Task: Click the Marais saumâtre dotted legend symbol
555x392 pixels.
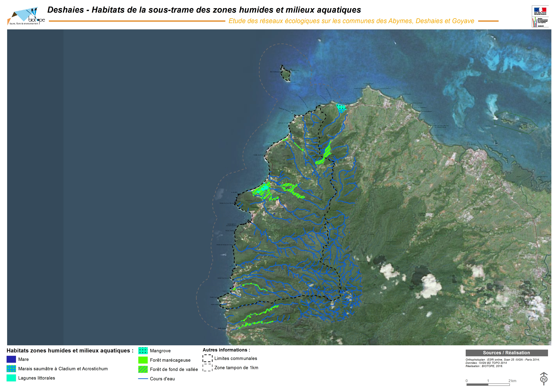Action: click(11, 369)
